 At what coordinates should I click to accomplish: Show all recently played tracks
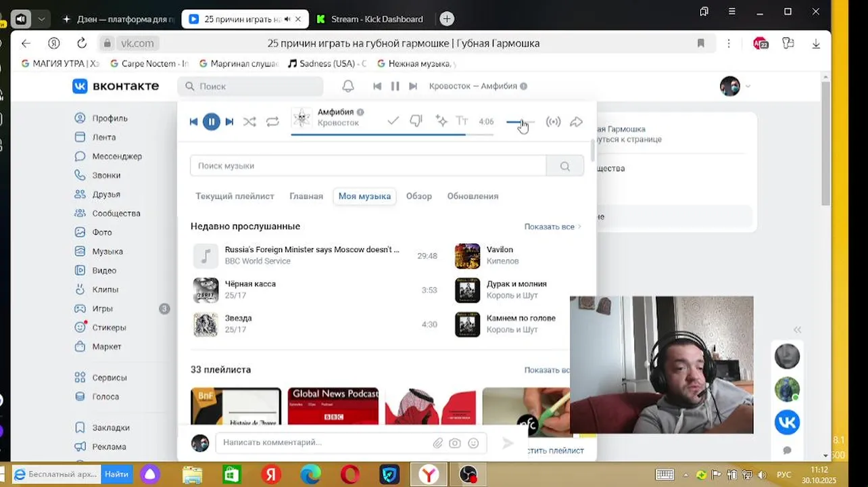tap(552, 227)
